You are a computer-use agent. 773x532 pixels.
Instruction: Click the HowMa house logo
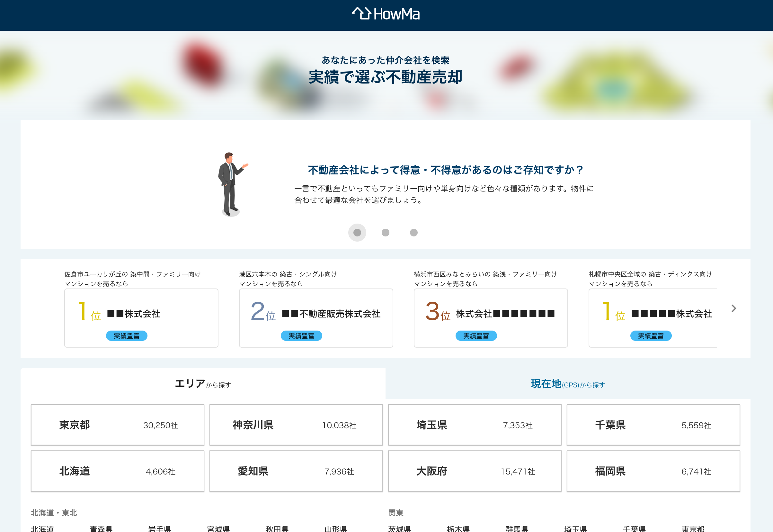[x=386, y=14]
